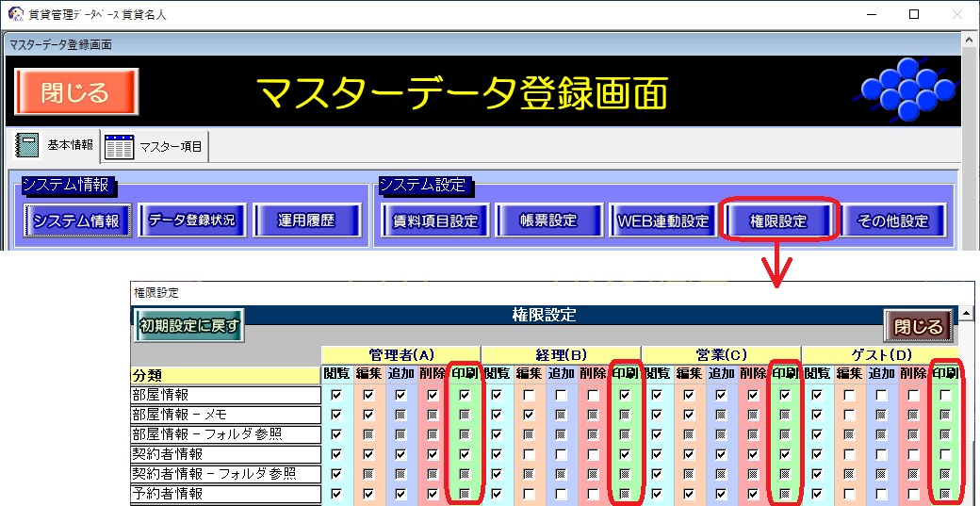
Task: Uncheck 印刷 for 管理者(A) in the 部屋情報 row
Action: [465, 395]
